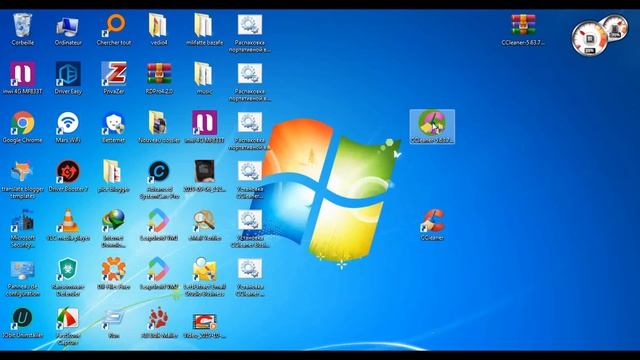Screen dimensions: 640x360
Task: Select the red paw print shortcut
Action: point(159,323)
